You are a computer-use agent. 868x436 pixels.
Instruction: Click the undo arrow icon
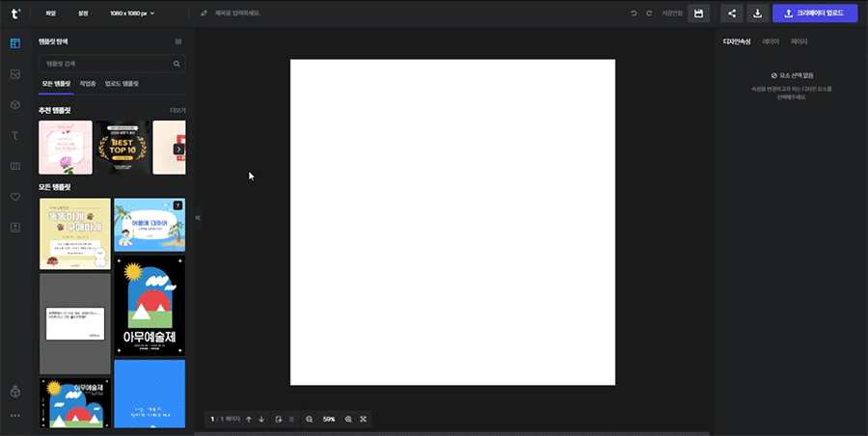(634, 14)
